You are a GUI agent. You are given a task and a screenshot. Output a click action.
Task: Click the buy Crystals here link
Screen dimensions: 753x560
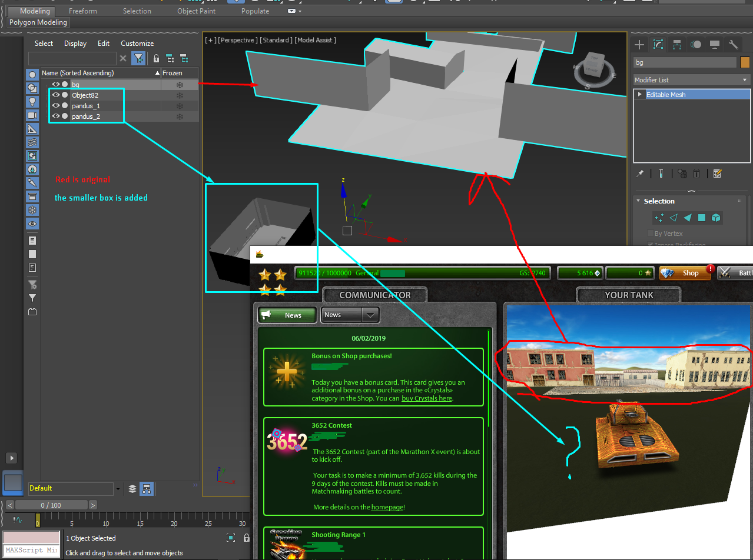(x=426, y=398)
